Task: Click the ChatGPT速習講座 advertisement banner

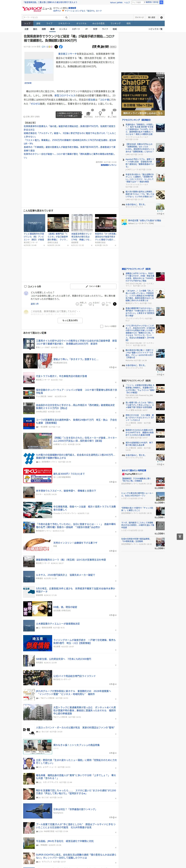Action: click(x=143, y=94)
